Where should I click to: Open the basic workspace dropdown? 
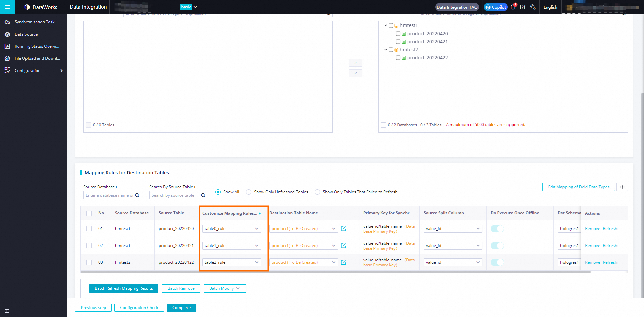(189, 7)
